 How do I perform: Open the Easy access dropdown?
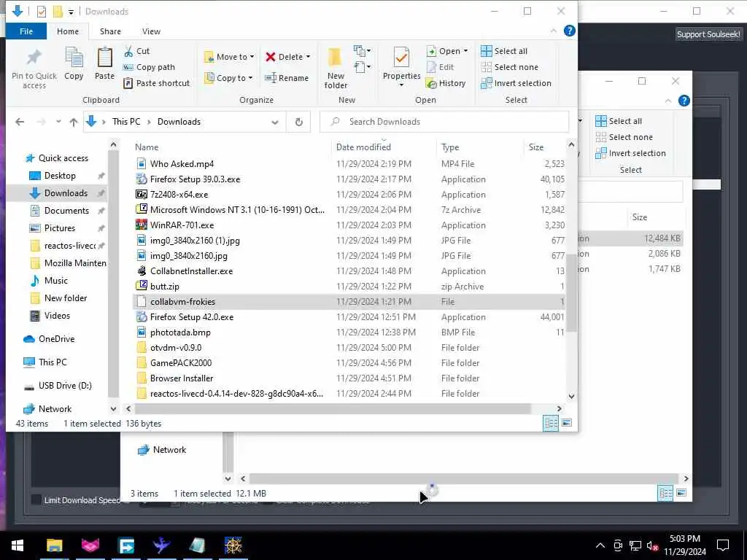pyautogui.click(x=362, y=67)
